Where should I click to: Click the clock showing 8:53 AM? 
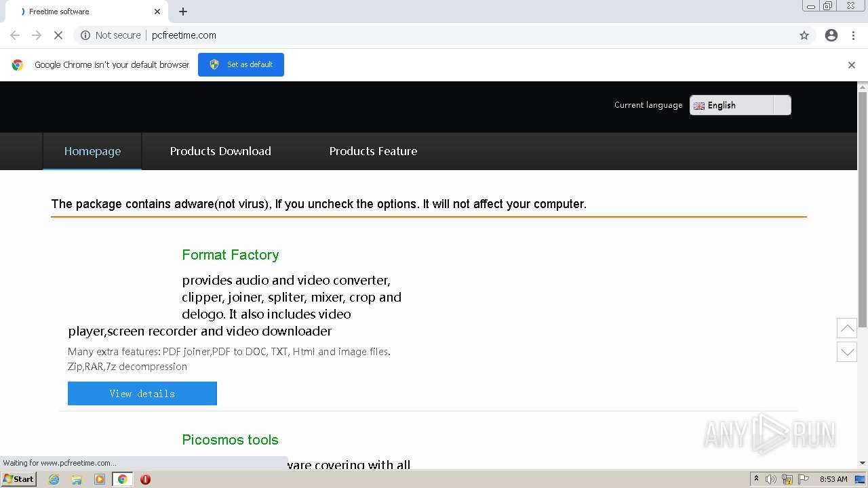coord(833,479)
